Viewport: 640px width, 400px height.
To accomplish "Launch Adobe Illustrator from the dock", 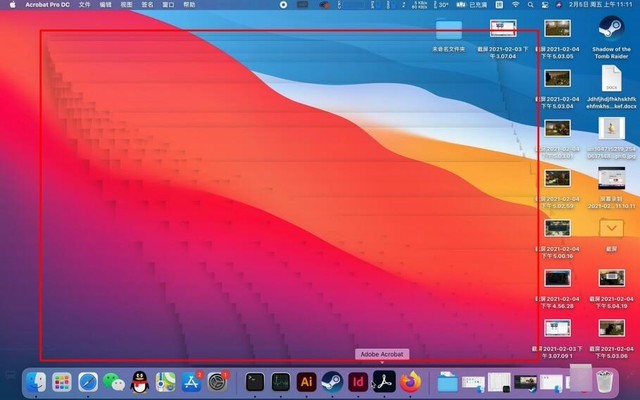I will click(x=307, y=381).
